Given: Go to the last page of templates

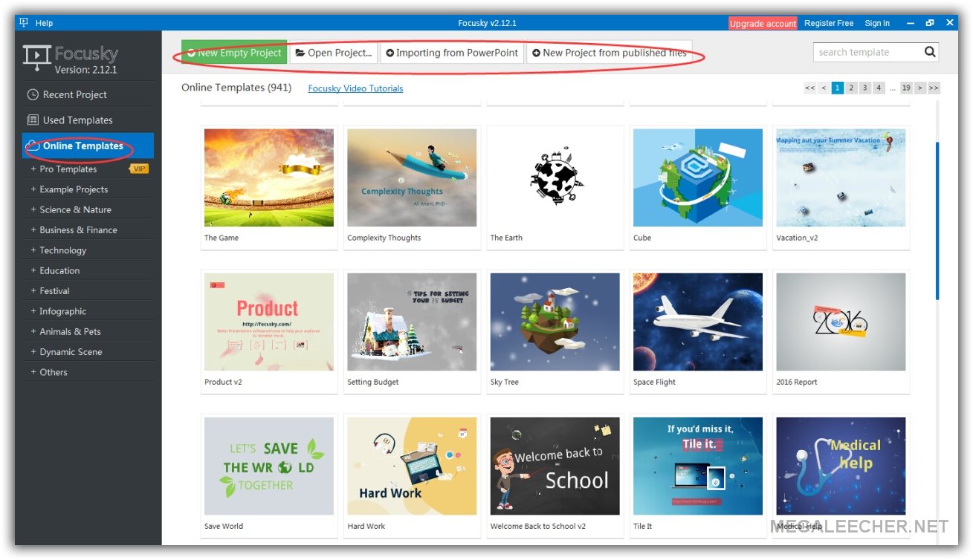Looking at the screenshot, I should point(934,88).
